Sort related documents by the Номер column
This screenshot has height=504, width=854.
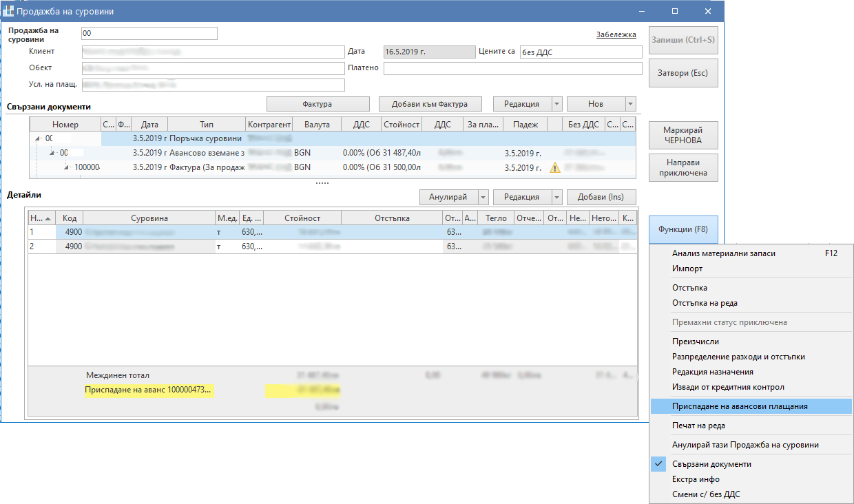pos(65,125)
